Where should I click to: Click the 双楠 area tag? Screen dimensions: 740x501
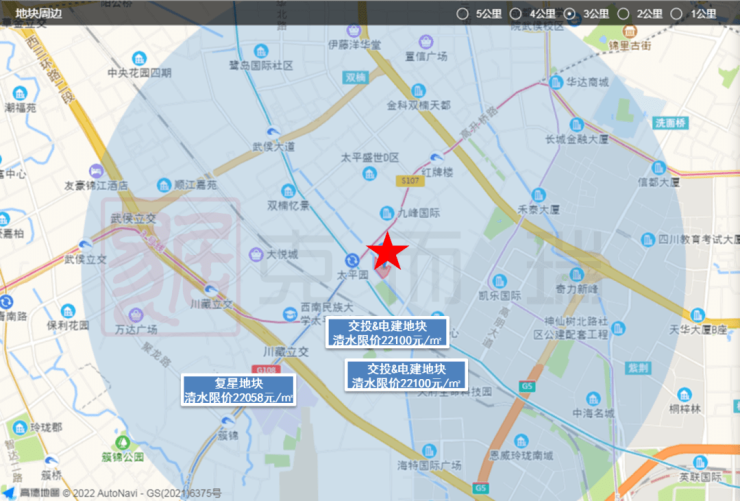(x=355, y=78)
